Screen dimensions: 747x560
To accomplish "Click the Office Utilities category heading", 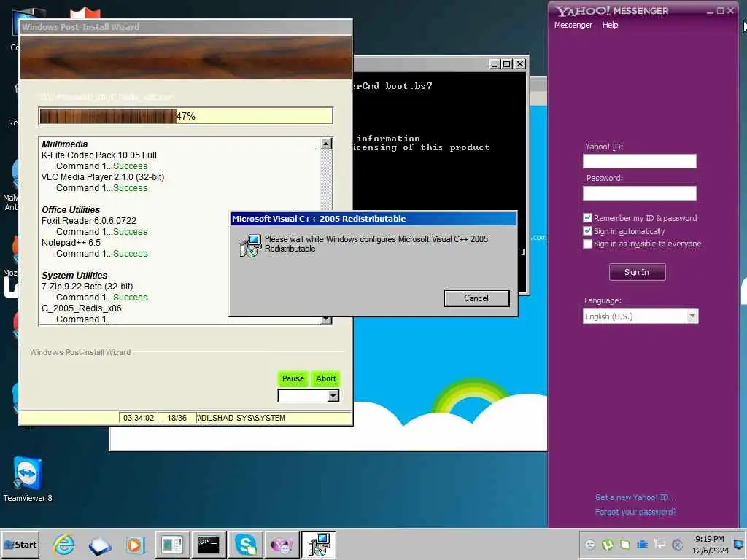I will (71, 210).
